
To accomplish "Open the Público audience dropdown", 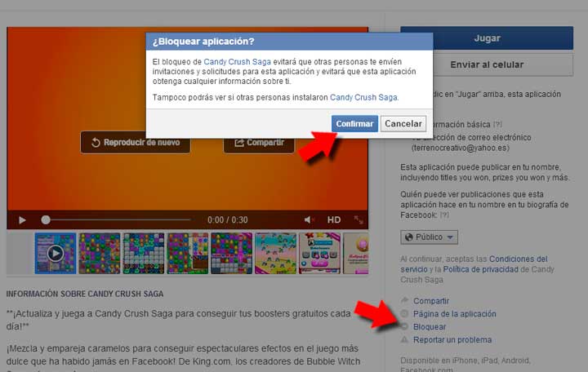I will pos(430,237).
